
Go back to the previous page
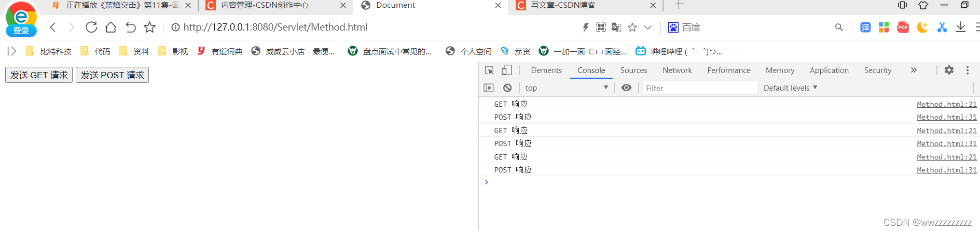pyautogui.click(x=52, y=27)
